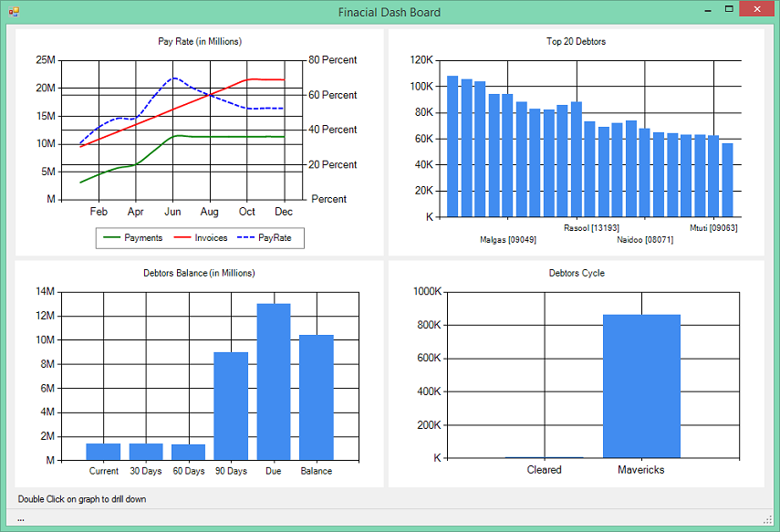Click the red Invoices legend line marker

tap(182, 238)
